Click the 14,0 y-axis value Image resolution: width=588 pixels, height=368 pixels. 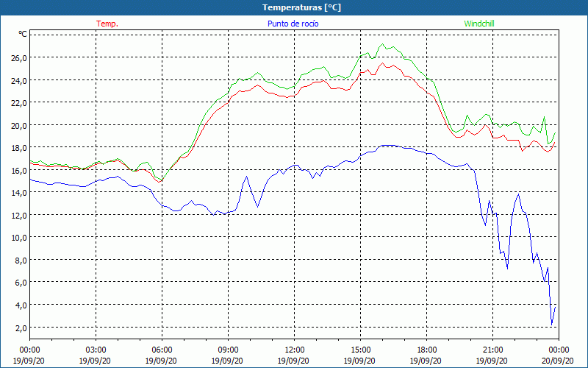(18, 193)
